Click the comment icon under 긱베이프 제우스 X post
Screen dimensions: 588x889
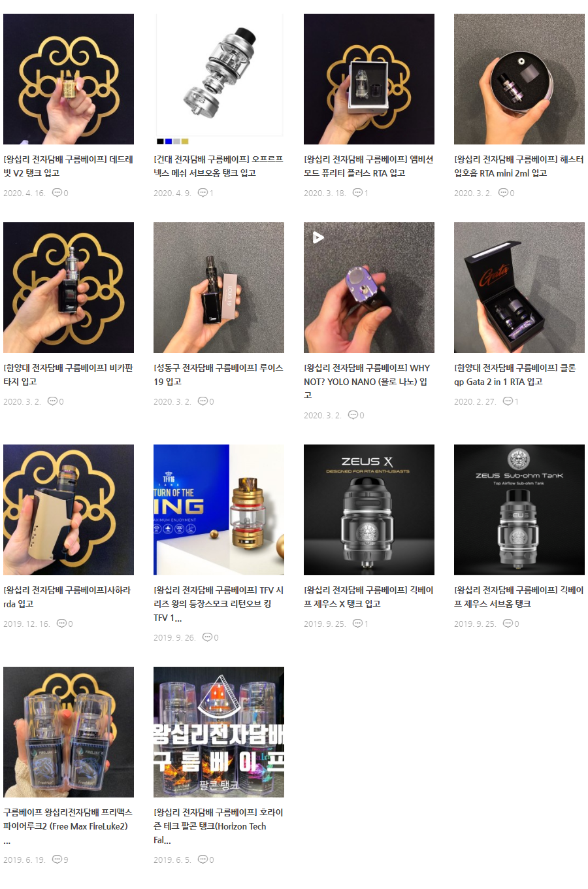(x=357, y=624)
